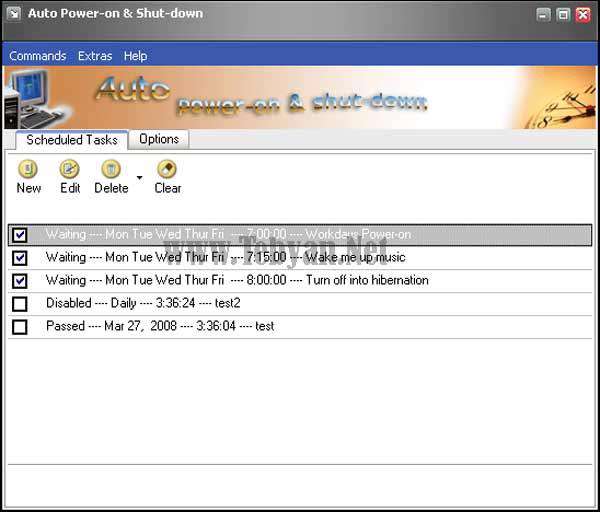Maximize the Auto Power-on & Shut-down window

click(x=563, y=15)
